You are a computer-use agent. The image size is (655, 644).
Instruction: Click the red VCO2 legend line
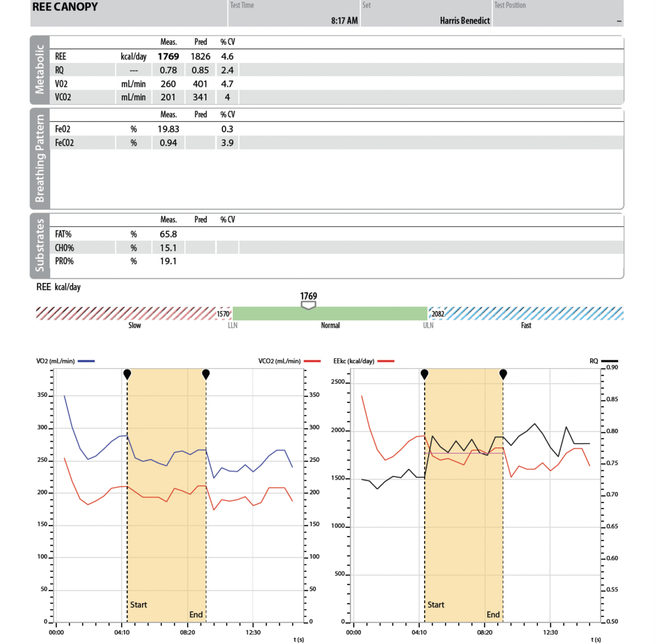(x=312, y=361)
